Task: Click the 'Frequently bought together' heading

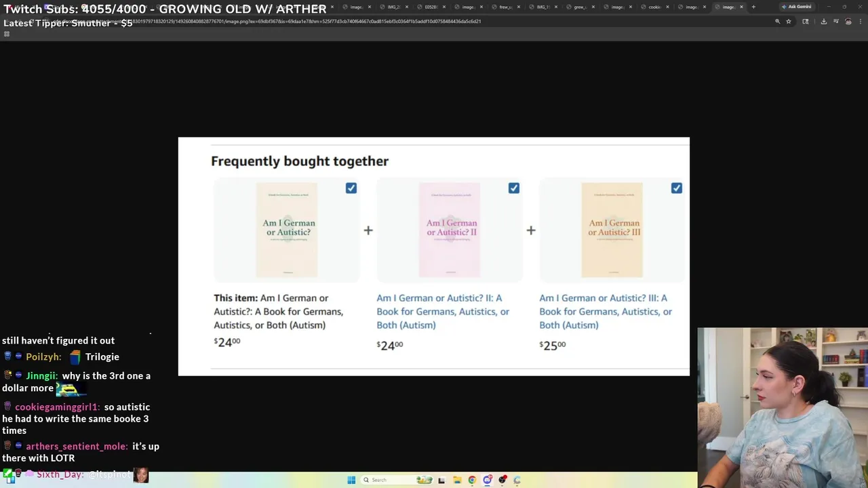Action: (300, 161)
